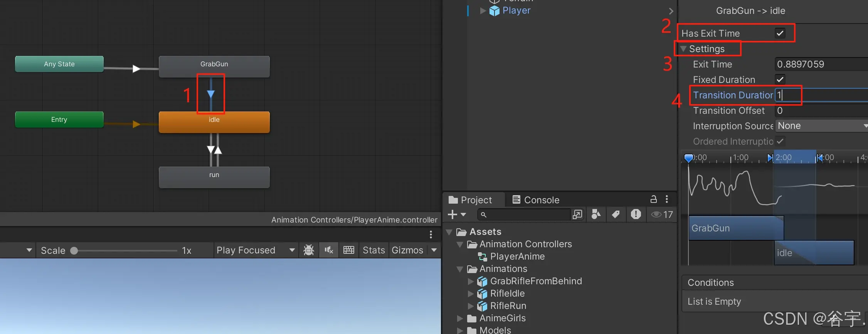Collapse the Assets folder tree
The width and height of the screenshot is (868, 334).
pyautogui.click(x=449, y=232)
